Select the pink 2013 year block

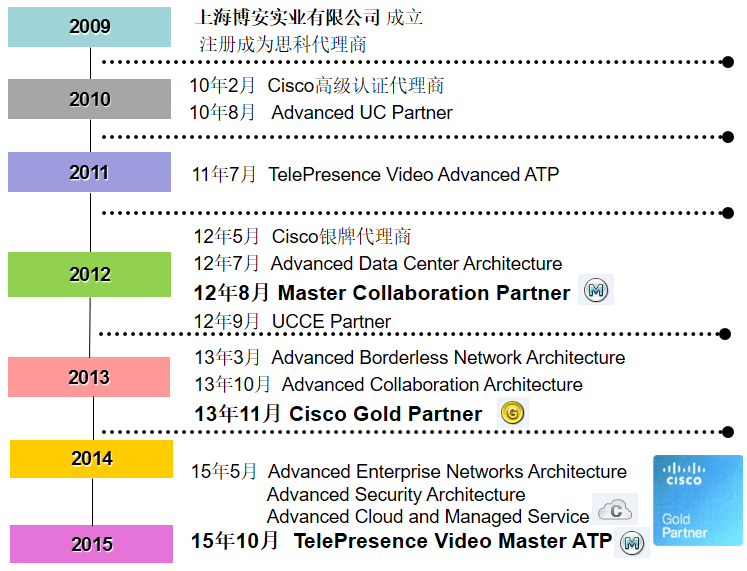click(89, 377)
